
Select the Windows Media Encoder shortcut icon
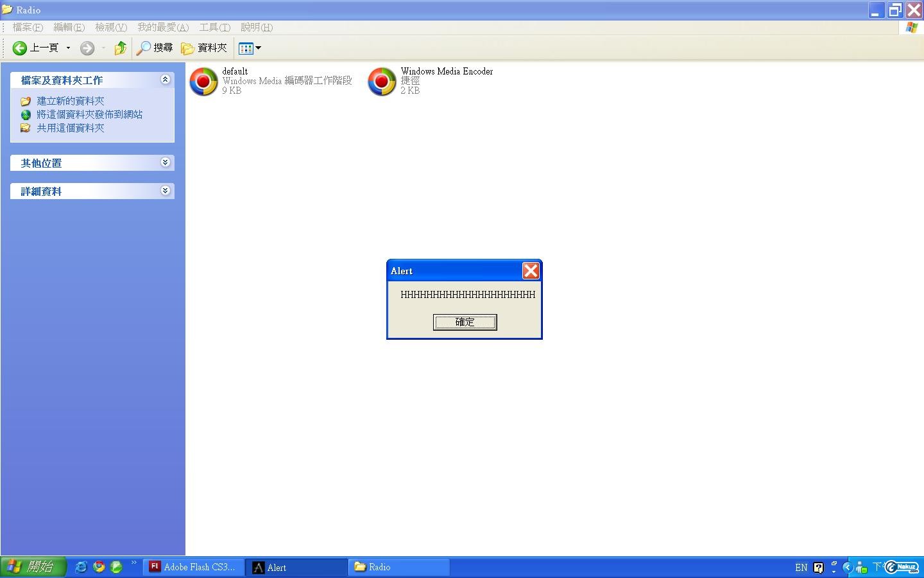(382, 82)
